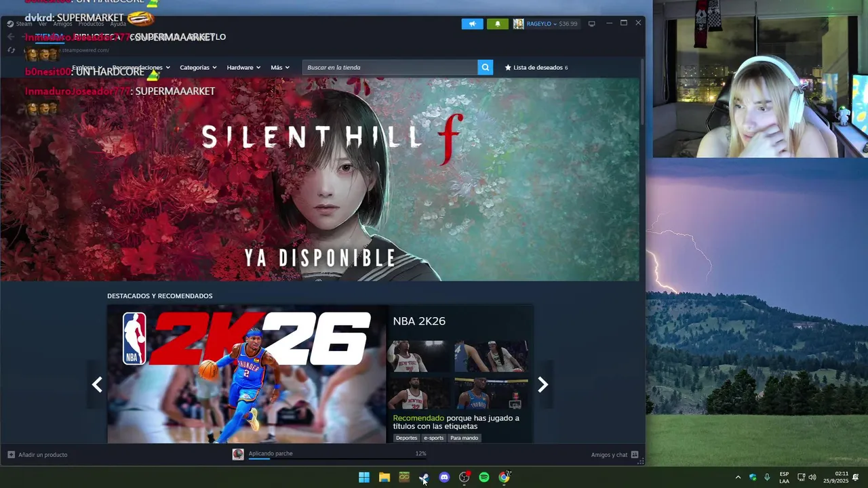Open the green notifications bell in Steam
This screenshot has height=488, width=868.
tap(497, 24)
